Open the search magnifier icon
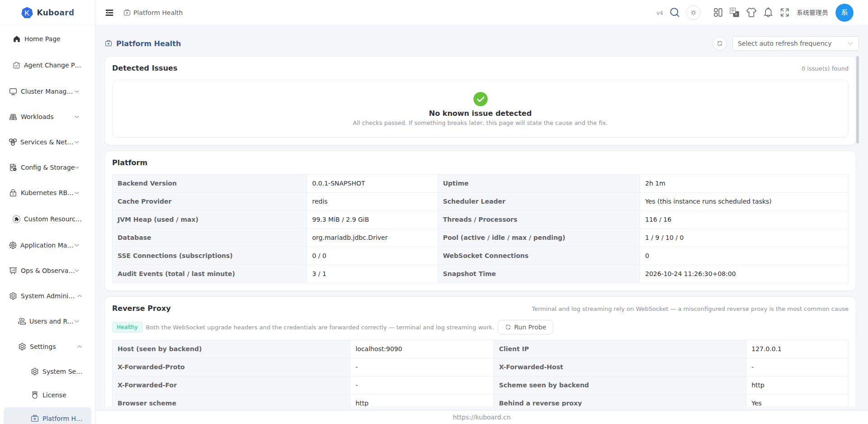The image size is (868, 424). click(675, 13)
